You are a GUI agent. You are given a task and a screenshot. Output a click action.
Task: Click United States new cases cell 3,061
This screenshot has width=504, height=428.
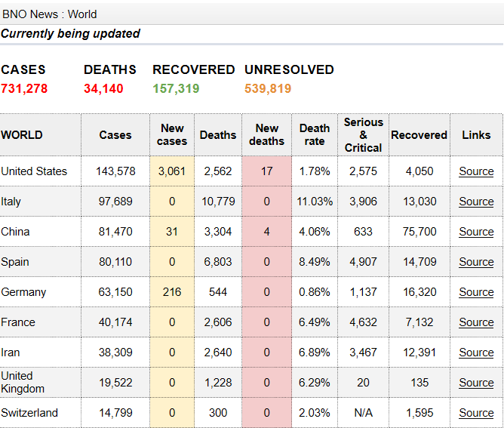coord(172,171)
